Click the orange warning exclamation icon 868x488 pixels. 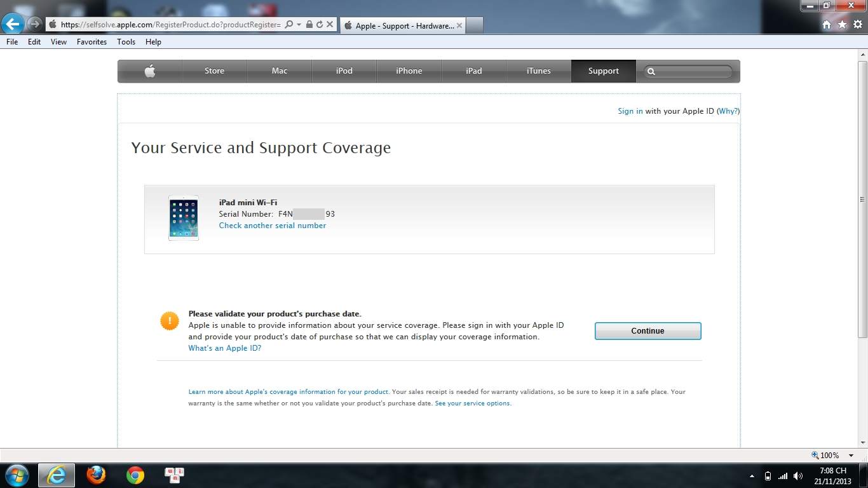pyautogui.click(x=170, y=321)
